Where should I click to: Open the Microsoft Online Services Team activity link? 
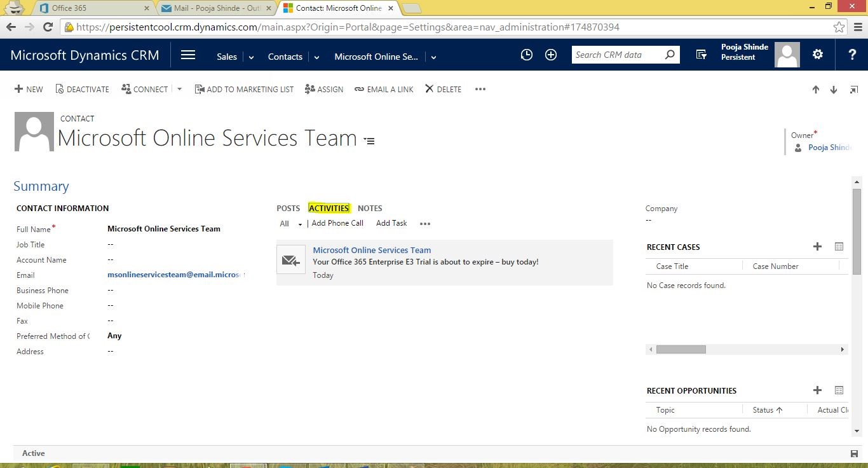pos(372,250)
